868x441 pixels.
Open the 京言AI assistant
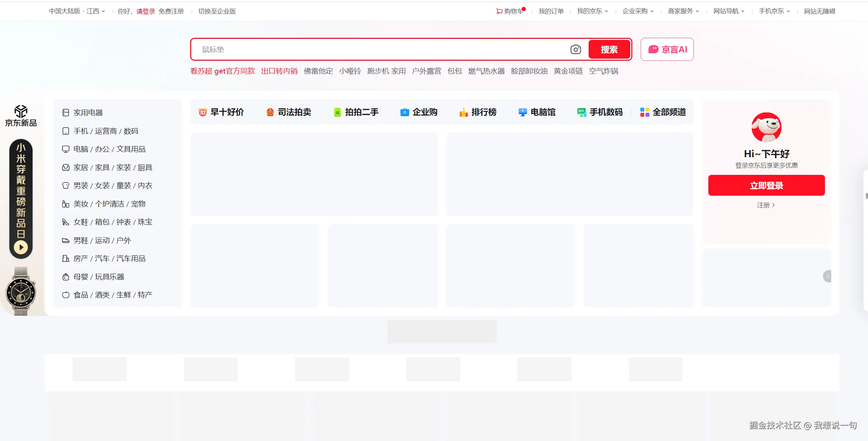click(667, 49)
